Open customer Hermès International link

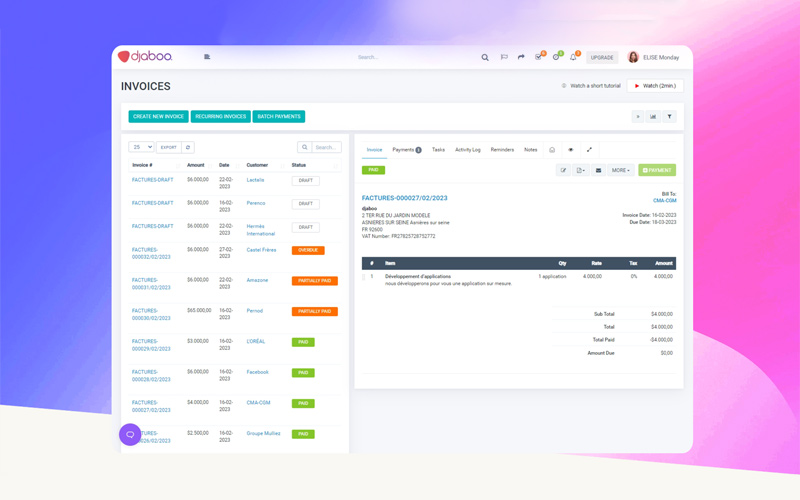point(261,230)
